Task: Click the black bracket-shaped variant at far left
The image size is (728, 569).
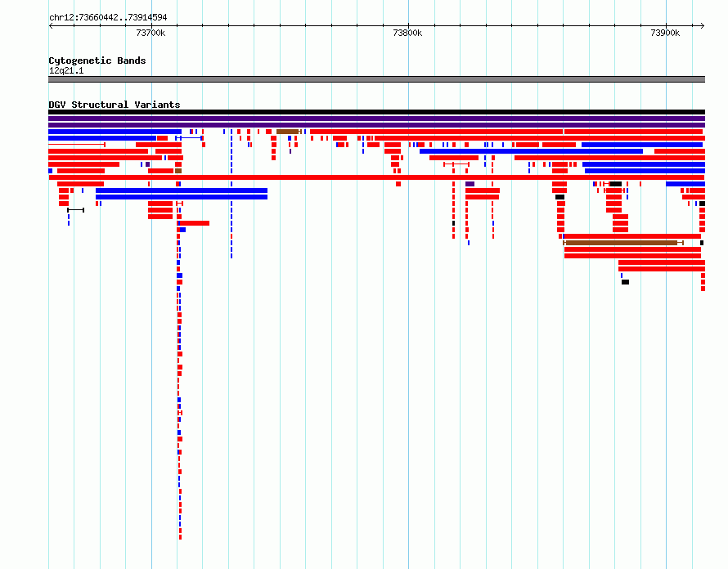Action: [x=76, y=210]
